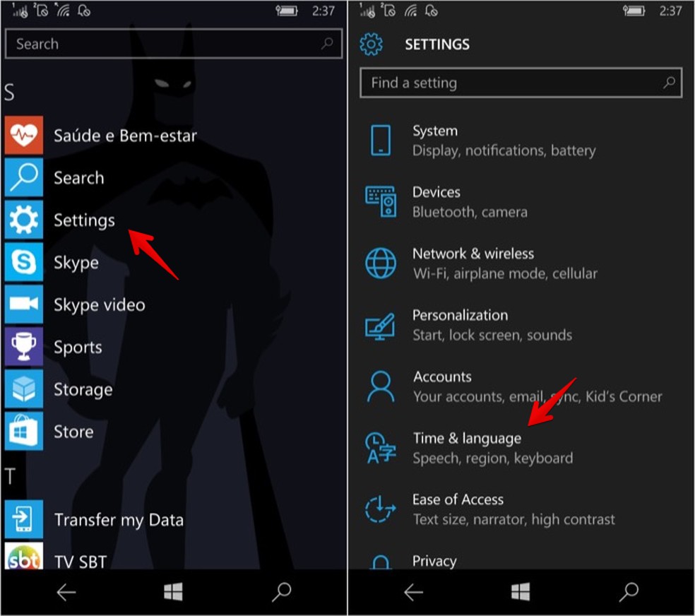Click the Find a setting field
The height and width of the screenshot is (616, 695).
coord(521,83)
